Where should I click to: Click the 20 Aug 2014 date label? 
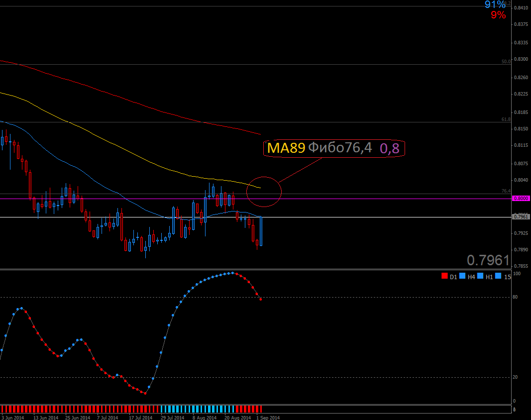click(x=237, y=418)
